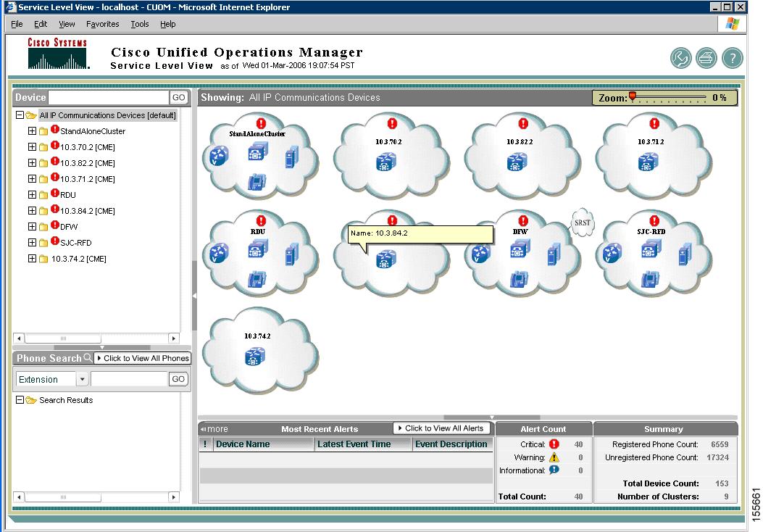Open the View menu
The image size is (763, 532).
(67, 24)
